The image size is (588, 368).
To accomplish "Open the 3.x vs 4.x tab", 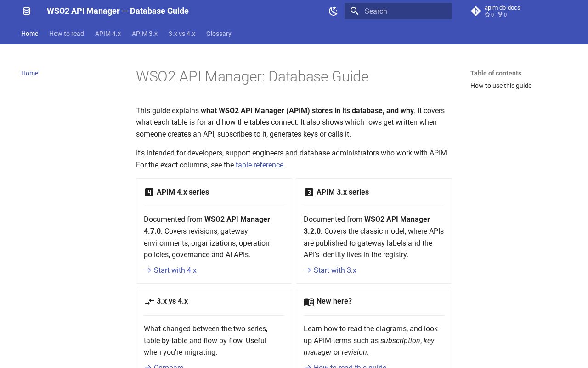I will pyautogui.click(x=182, y=34).
